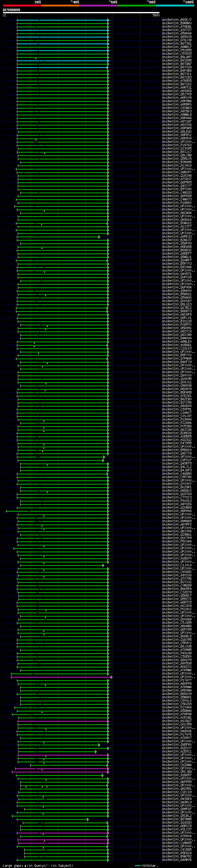Open the UniRef100_A4HRV4 entry
Viewport: 197px width, 868px height.
(x=177, y=860)
